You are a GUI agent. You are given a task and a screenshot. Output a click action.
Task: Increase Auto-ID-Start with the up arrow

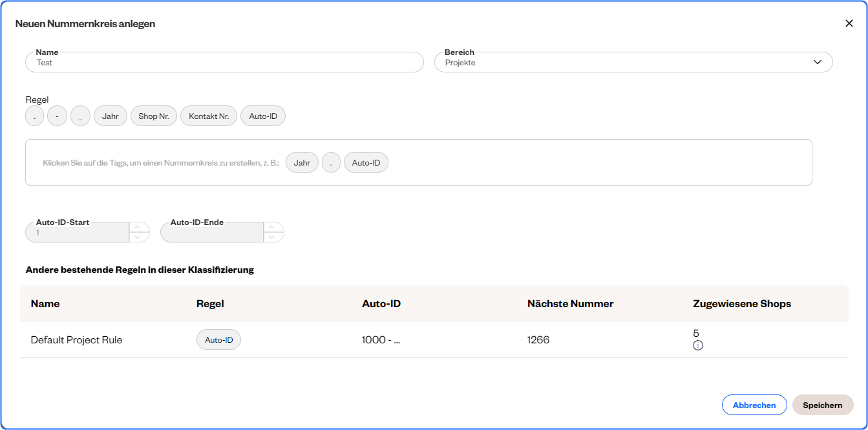click(139, 227)
